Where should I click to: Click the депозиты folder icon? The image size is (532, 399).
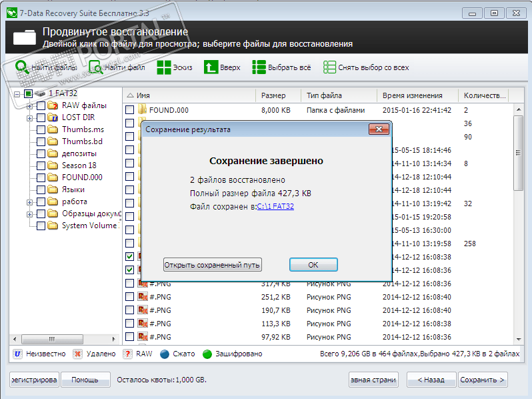(x=53, y=153)
